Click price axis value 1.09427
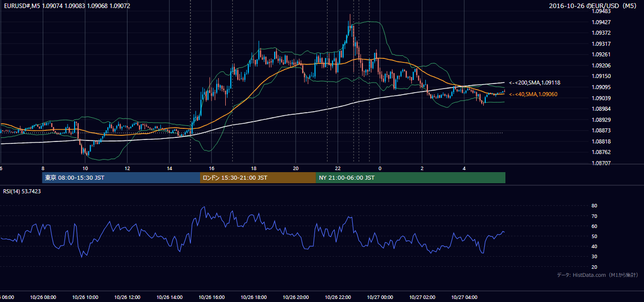Viewport: 644px width, 302px height. point(601,22)
